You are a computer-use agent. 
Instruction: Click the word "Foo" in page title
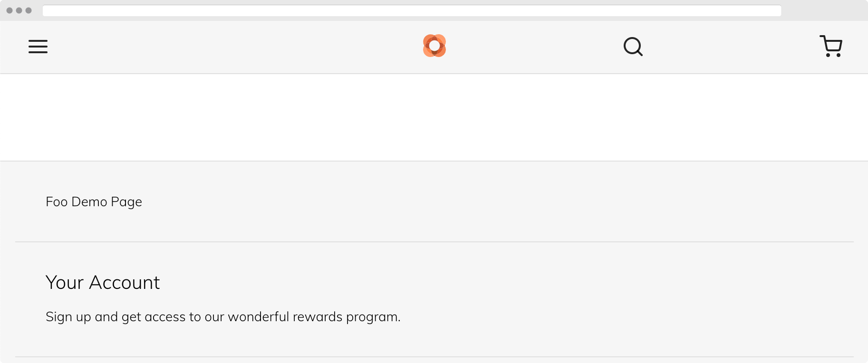click(x=57, y=202)
